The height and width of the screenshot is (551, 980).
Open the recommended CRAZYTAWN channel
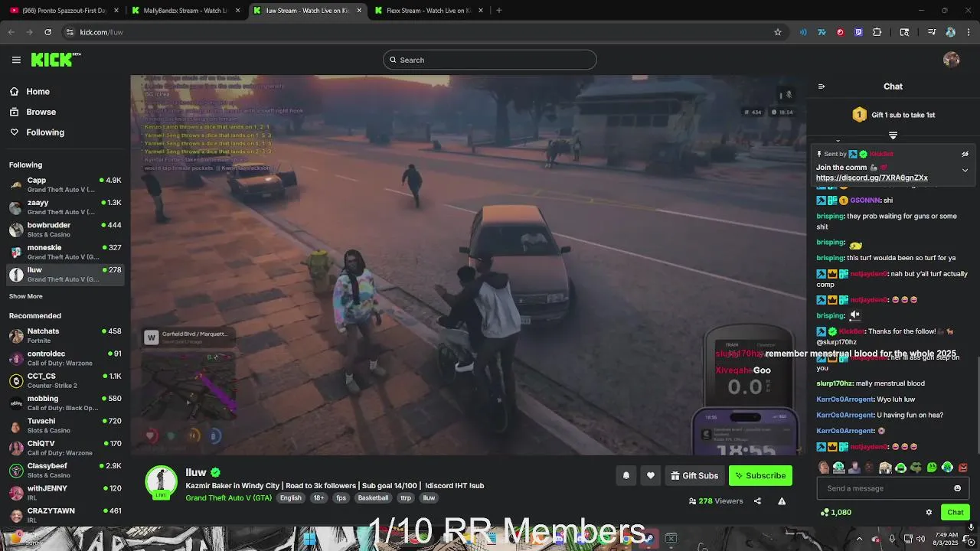click(64, 515)
